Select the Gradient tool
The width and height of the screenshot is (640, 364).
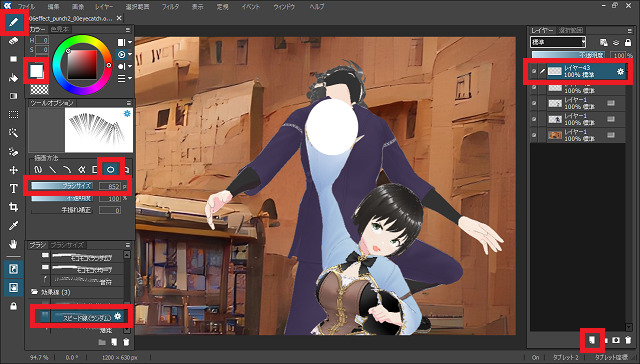pos(13,96)
